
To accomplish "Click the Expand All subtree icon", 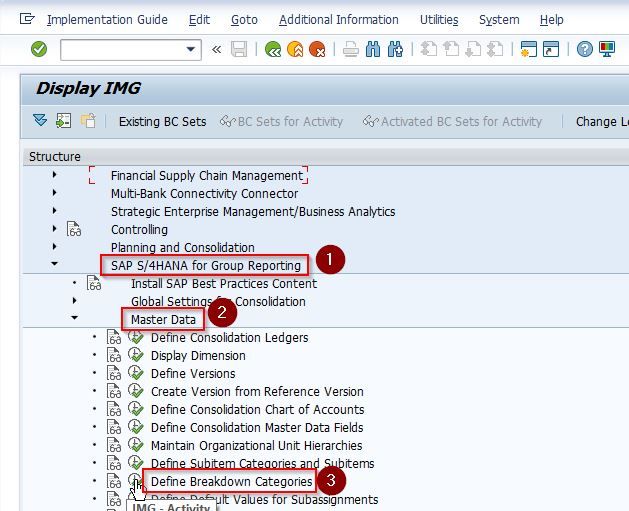I will coord(40,120).
